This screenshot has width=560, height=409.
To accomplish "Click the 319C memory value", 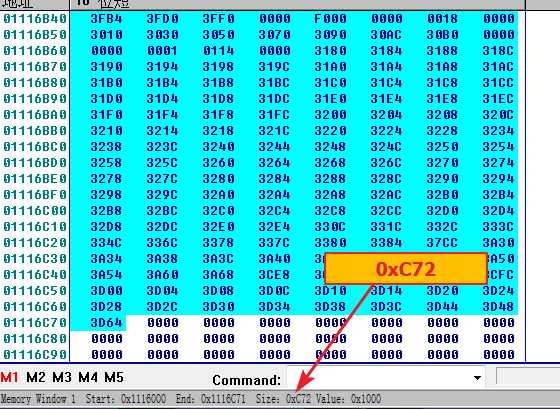I will tap(274, 67).
